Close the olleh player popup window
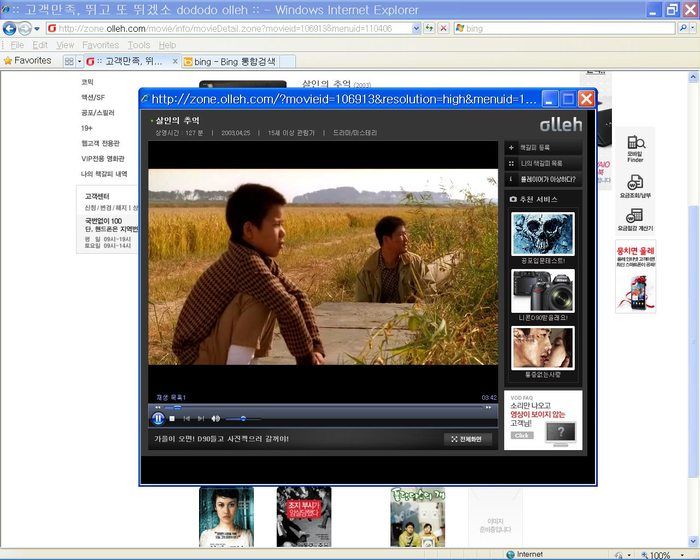This screenshot has height=560, width=700. click(586, 99)
